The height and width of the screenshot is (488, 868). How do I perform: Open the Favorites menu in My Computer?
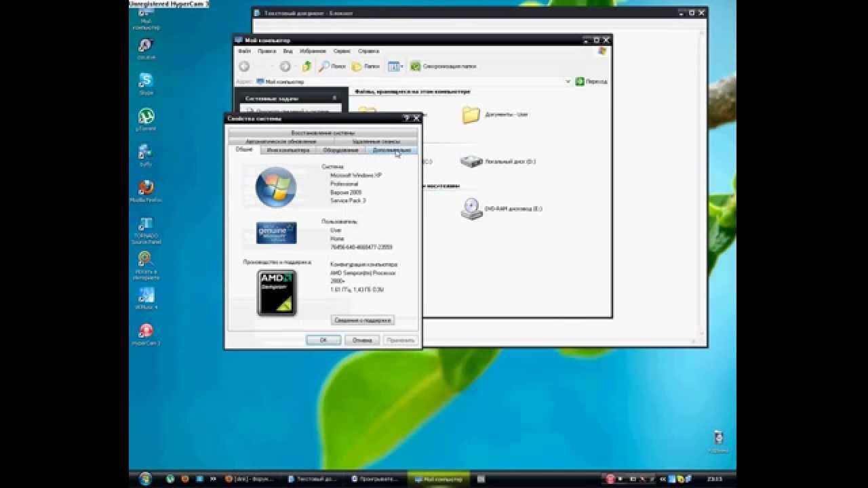click(313, 51)
